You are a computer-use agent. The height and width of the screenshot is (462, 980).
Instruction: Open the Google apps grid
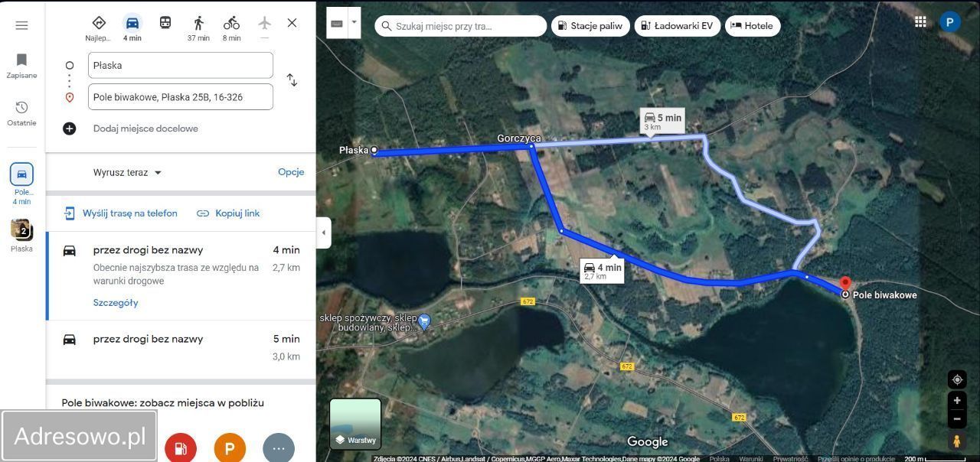pyautogui.click(x=921, y=22)
